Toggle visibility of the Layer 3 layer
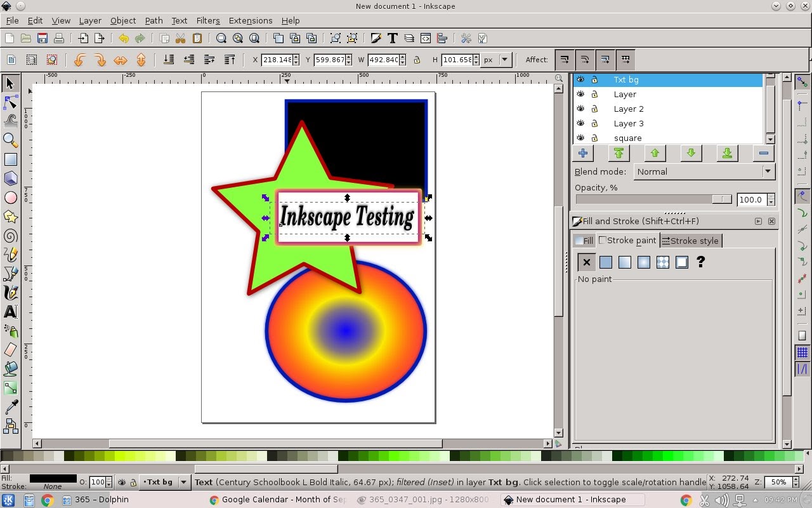 click(x=580, y=123)
